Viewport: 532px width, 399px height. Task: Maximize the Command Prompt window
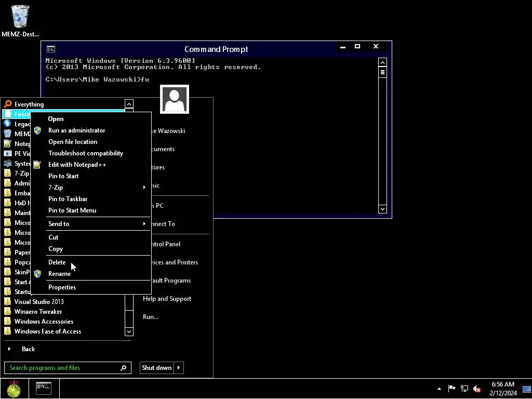357,46
